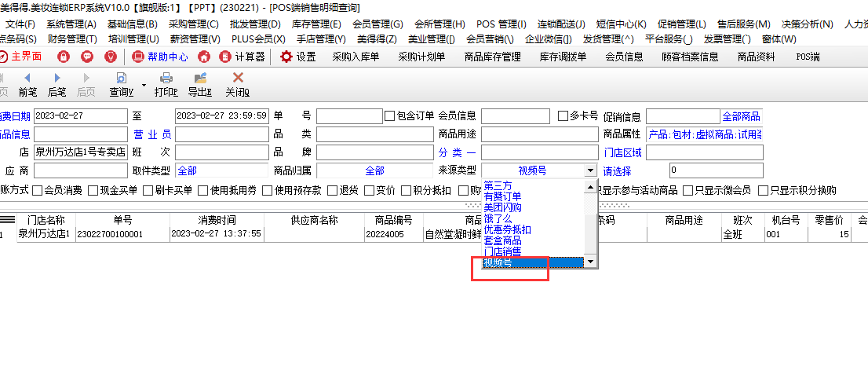
Task: Open 顾客档案信息 shortcut
Action: [x=691, y=57]
